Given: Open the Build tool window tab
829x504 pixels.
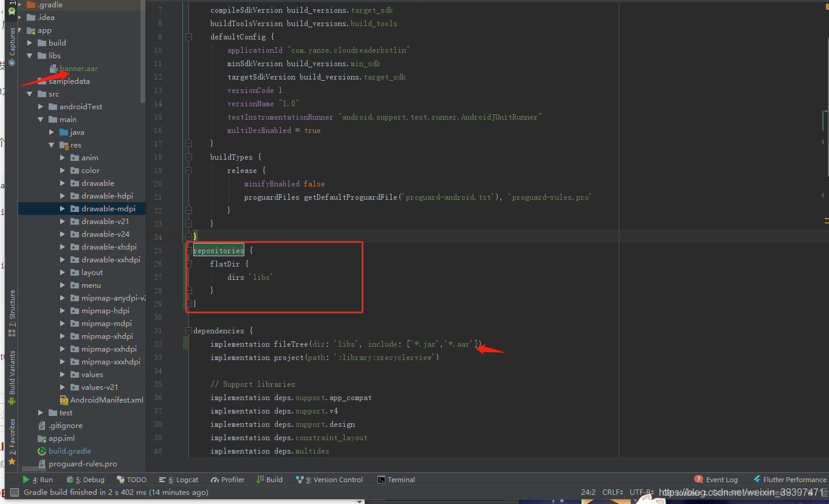Looking at the screenshot, I should pos(269,480).
